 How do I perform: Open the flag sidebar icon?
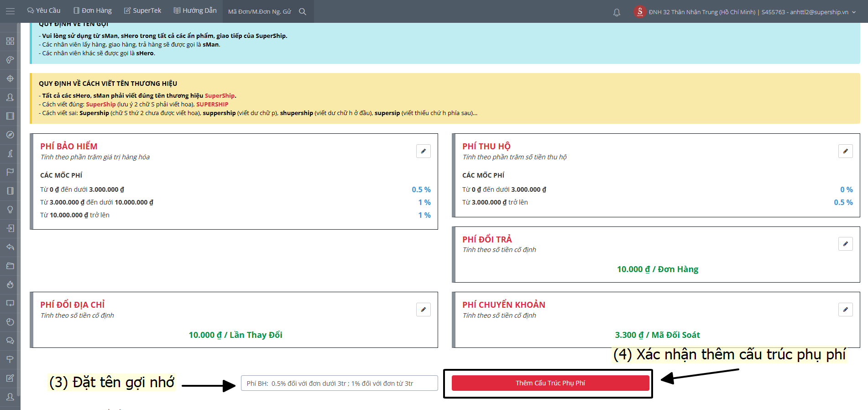(10, 172)
